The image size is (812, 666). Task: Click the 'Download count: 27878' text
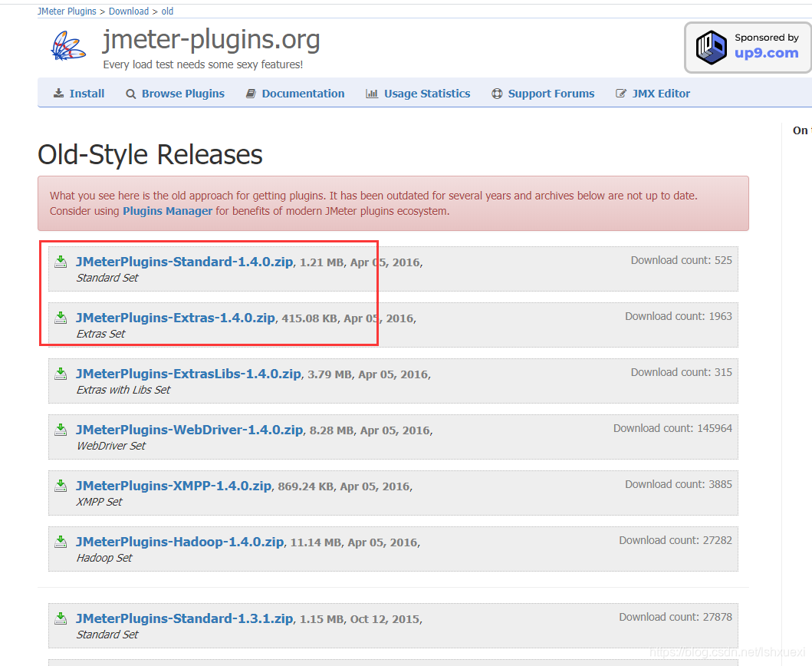tap(676, 617)
